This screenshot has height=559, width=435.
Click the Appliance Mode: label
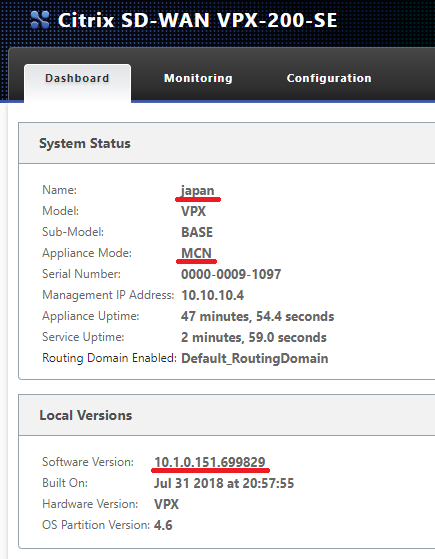(x=87, y=253)
